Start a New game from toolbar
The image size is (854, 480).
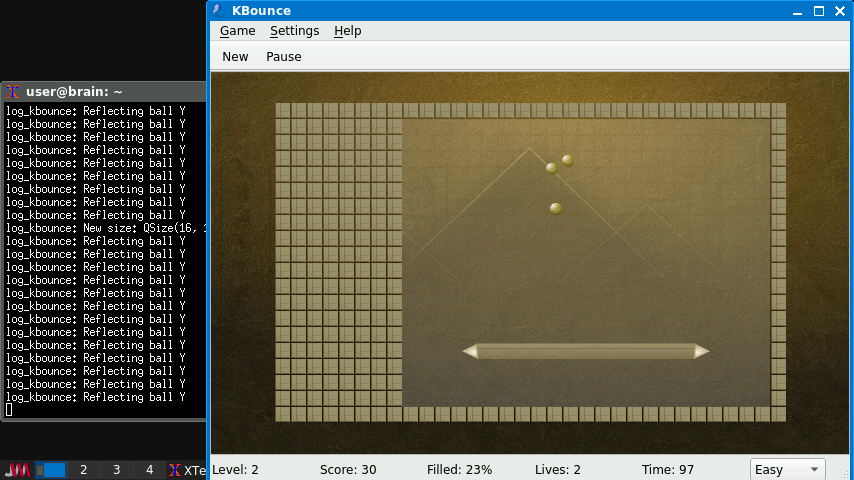point(235,57)
